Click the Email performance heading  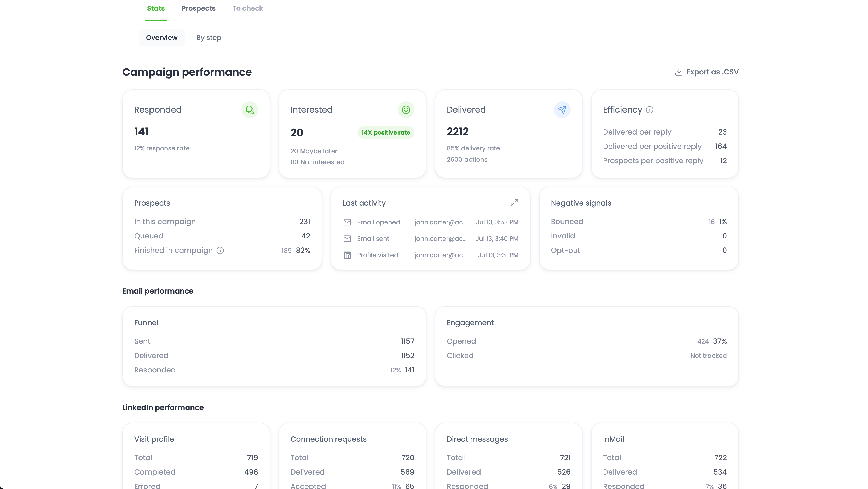pyautogui.click(x=158, y=291)
